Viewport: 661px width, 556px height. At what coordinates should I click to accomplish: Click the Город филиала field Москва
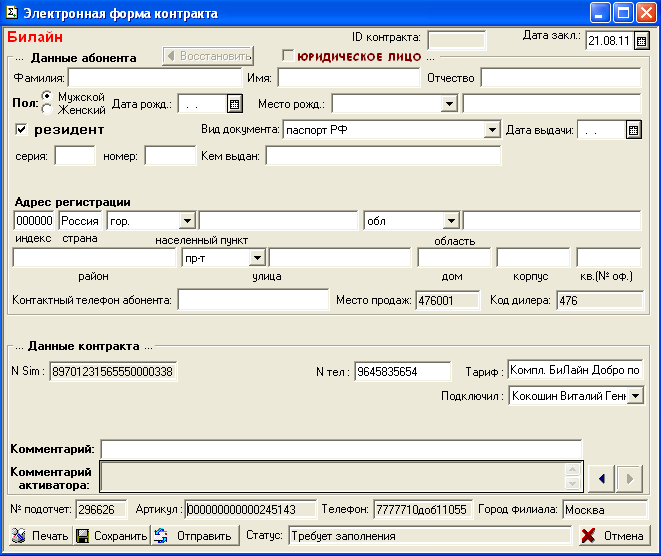[x=605, y=509]
